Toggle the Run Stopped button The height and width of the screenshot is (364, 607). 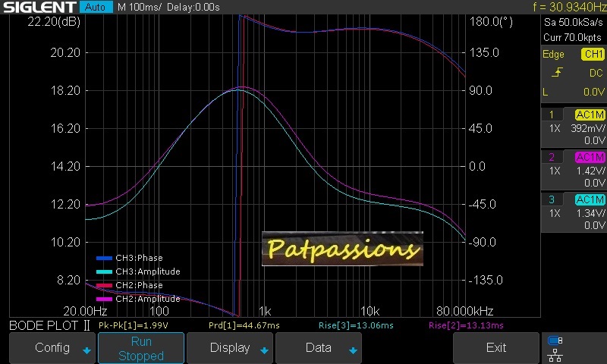pyautogui.click(x=140, y=348)
